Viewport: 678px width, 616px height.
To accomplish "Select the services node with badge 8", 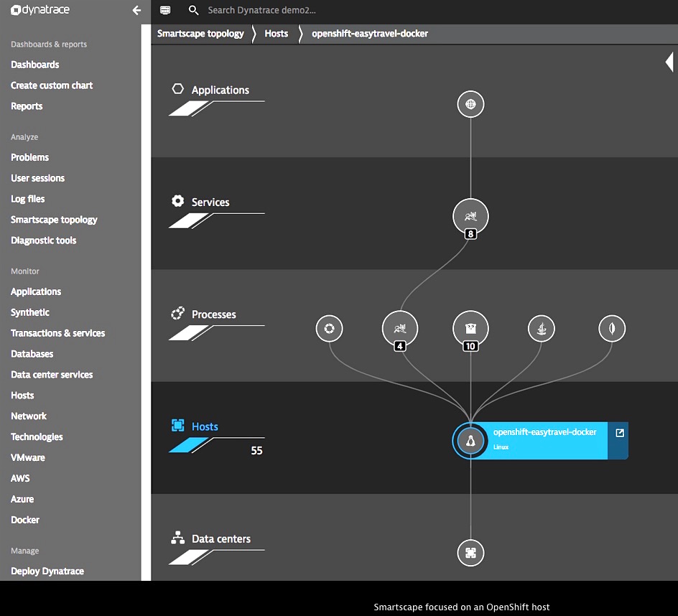I will 470,215.
